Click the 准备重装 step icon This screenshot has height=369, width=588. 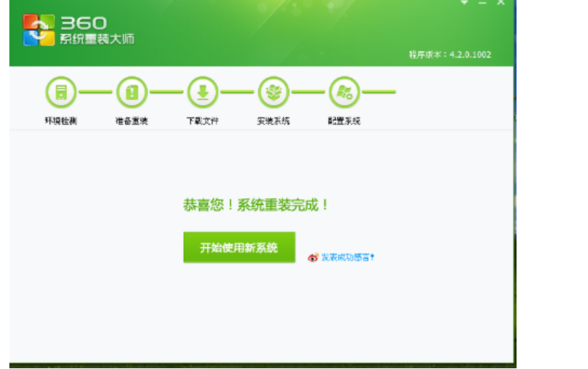(x=131, y=92)
